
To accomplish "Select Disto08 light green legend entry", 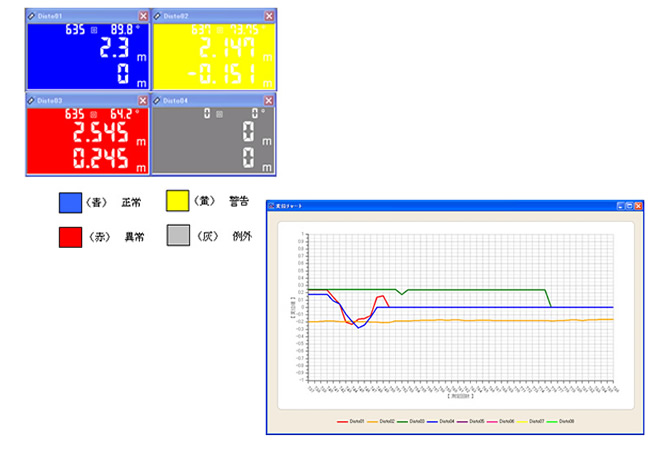I will pos(560,421).
